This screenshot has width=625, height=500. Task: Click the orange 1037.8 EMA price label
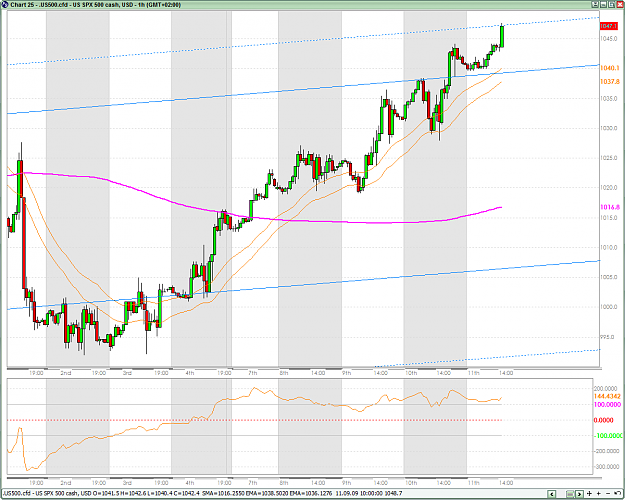pyautogui.click(x=610, y=82)
